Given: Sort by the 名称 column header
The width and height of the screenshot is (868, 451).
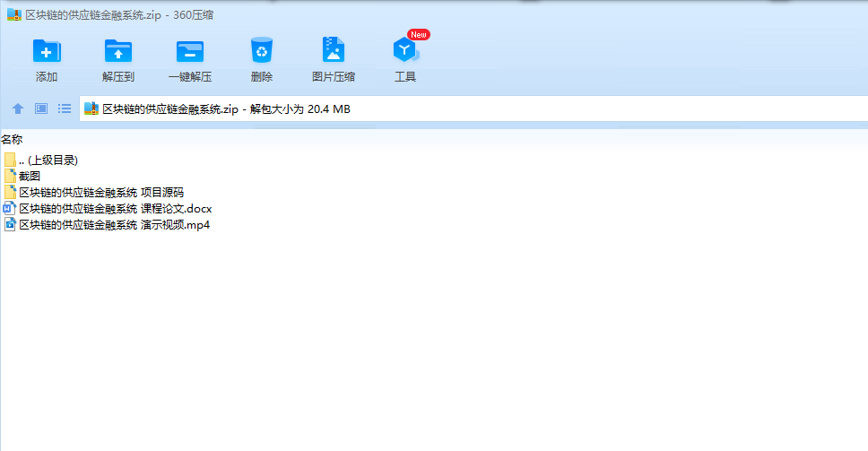Looking at the screenshot, I should pyautogui.click(x=12, y=140).
